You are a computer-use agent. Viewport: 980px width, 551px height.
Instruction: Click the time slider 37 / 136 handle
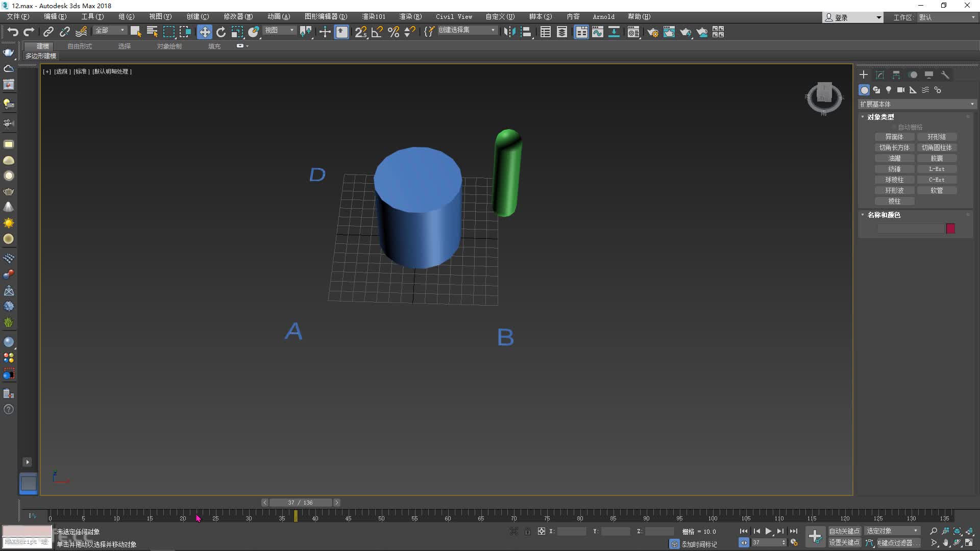(x=301, y=503)
